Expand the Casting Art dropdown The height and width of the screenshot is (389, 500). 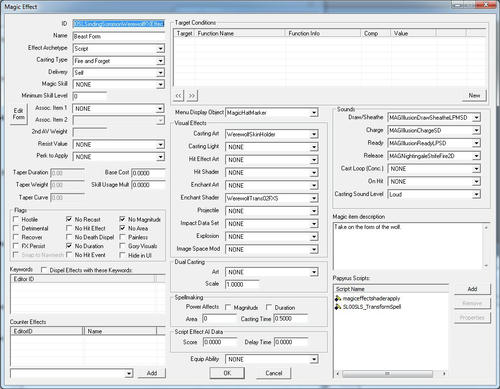pos(314,134)
